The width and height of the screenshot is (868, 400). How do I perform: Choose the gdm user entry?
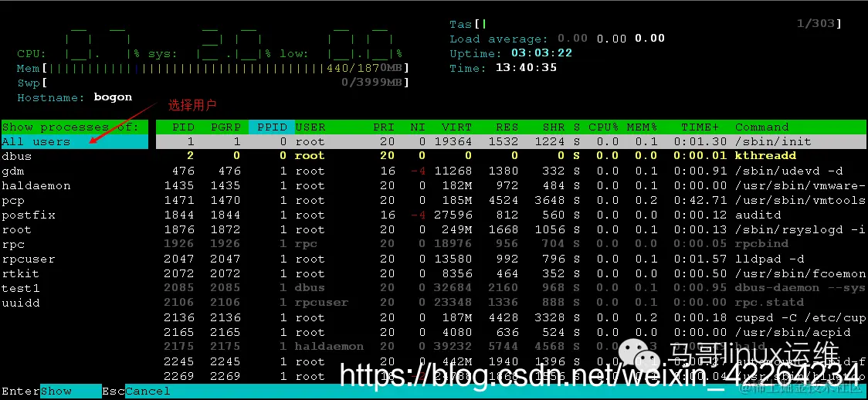click(13, 171)
